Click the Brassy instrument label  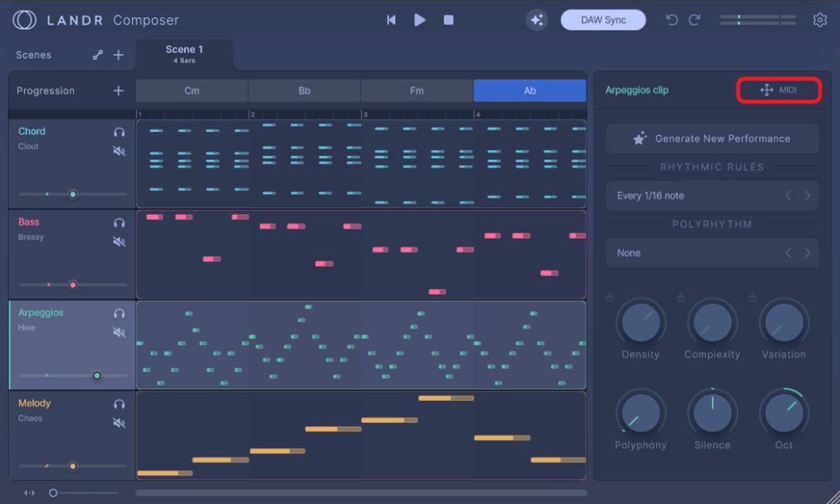pos(30,237)
